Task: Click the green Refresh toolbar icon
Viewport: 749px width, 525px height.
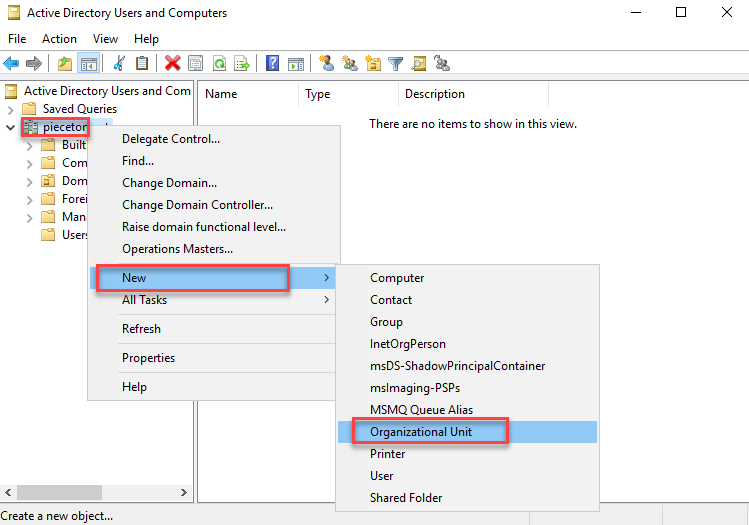Action: tap(219, 63)
